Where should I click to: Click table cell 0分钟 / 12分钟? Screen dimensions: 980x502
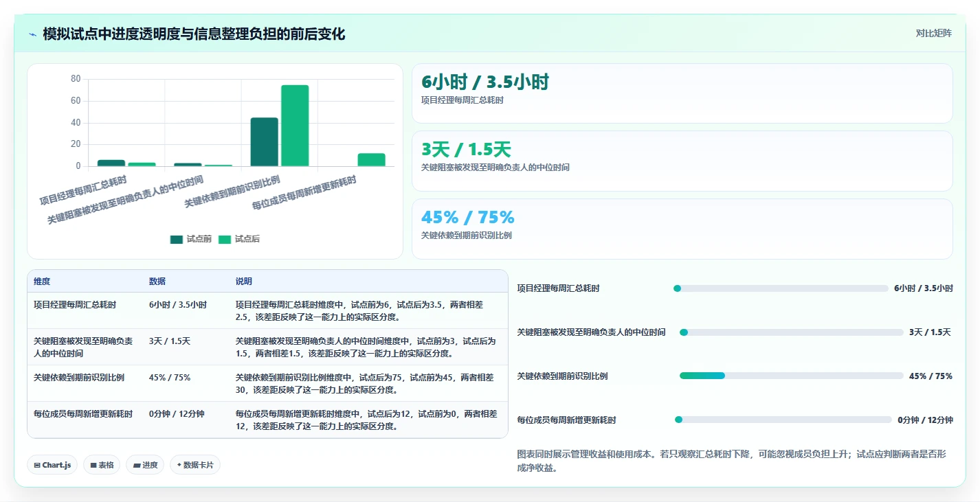point(177,414)
